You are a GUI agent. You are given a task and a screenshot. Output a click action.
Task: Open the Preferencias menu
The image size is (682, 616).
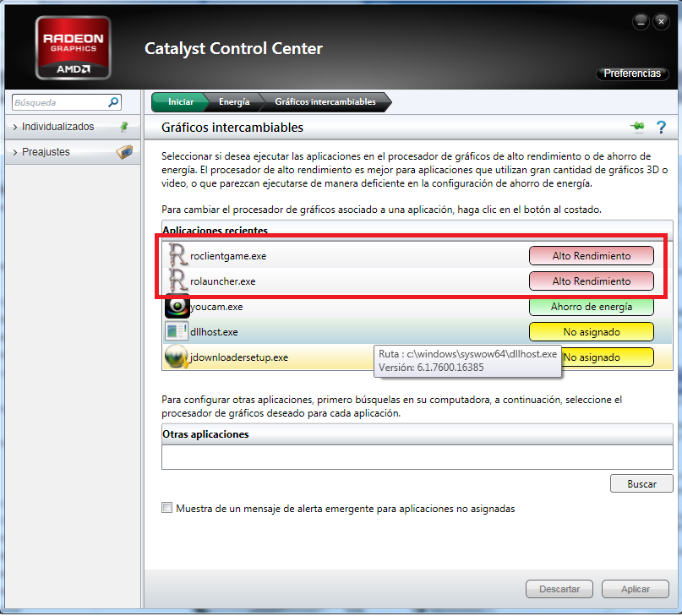click(632, 74)
